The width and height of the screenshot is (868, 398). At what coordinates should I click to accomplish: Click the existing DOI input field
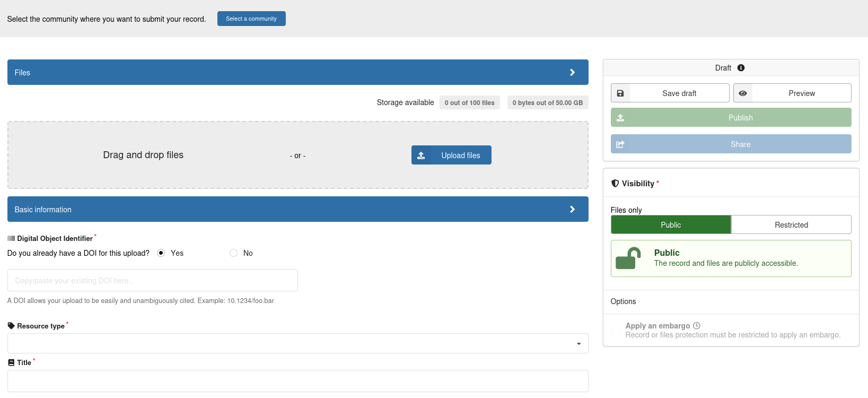[153, 280]
